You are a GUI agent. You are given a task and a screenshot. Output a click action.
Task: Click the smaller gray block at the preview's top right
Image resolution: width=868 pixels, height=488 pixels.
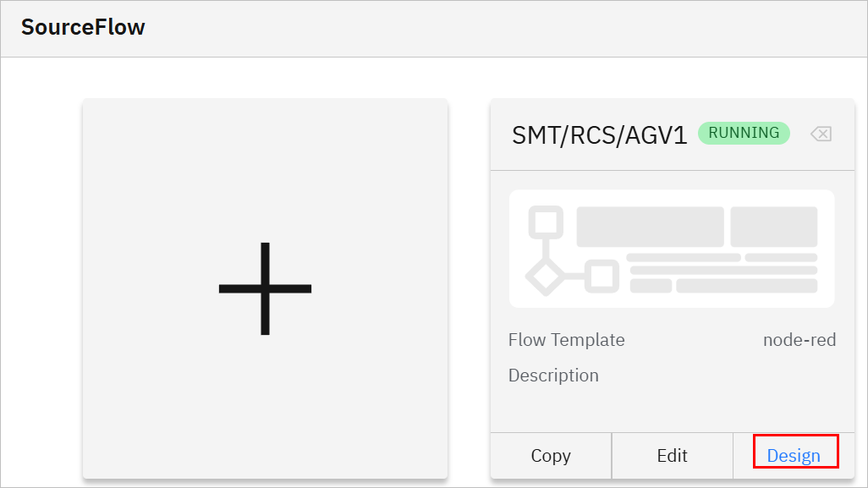point(774,227)
